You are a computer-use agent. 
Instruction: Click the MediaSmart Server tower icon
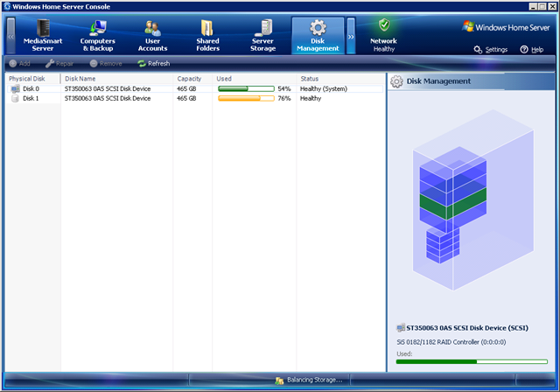click(43, 27)
